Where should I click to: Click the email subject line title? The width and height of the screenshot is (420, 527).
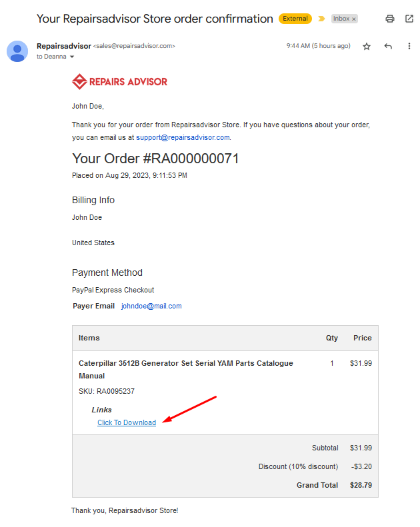[x=155, y=19]
